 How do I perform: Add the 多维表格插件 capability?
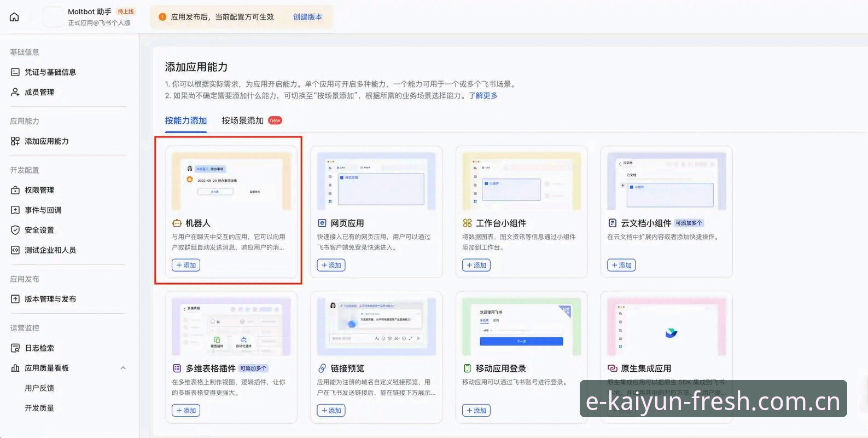click(186, 410)
